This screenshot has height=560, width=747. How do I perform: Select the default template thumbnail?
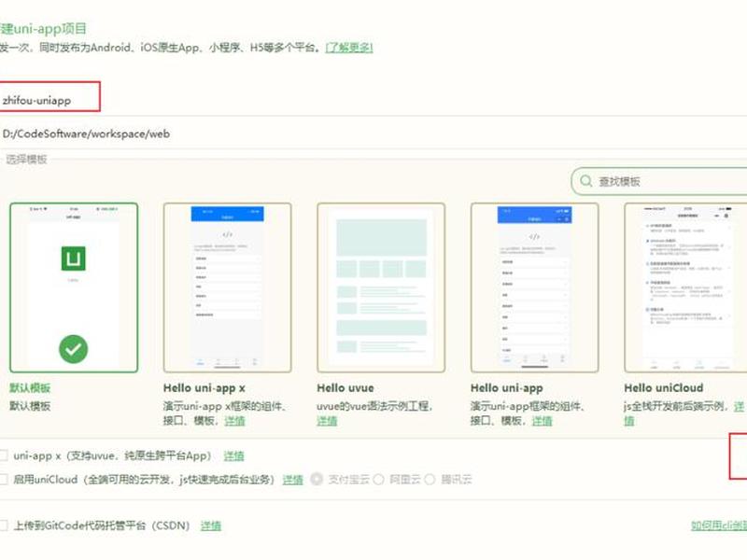pos(74,287)
